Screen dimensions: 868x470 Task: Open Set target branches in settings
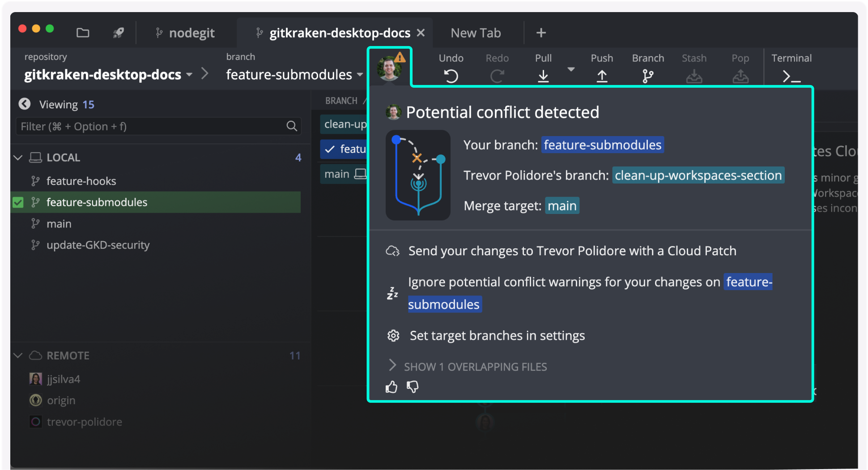pos(497,336)
